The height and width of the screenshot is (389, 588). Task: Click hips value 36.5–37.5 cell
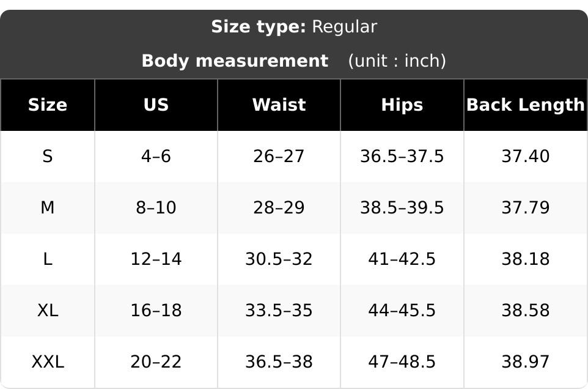[x=402, y=157]
